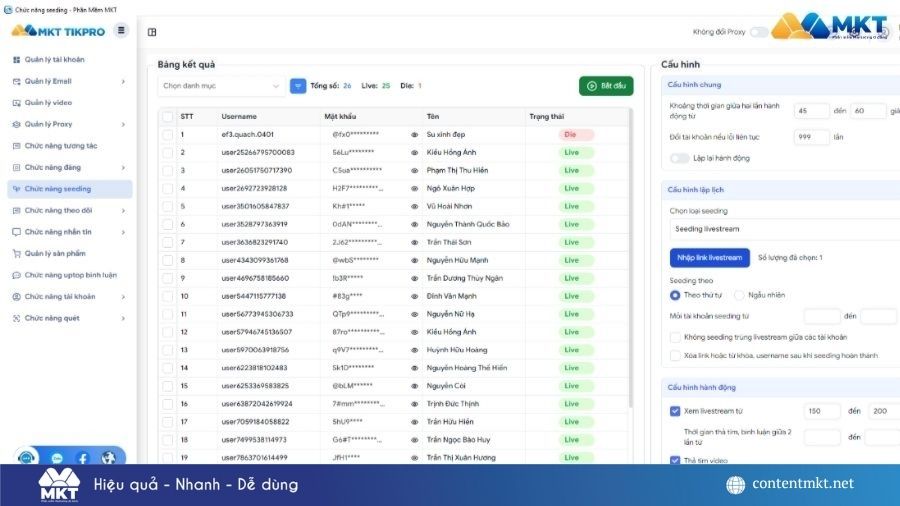Click the Facebook icon at sidebar bottom
This screenshot has height=506, width=900.
tap(83, 458)
